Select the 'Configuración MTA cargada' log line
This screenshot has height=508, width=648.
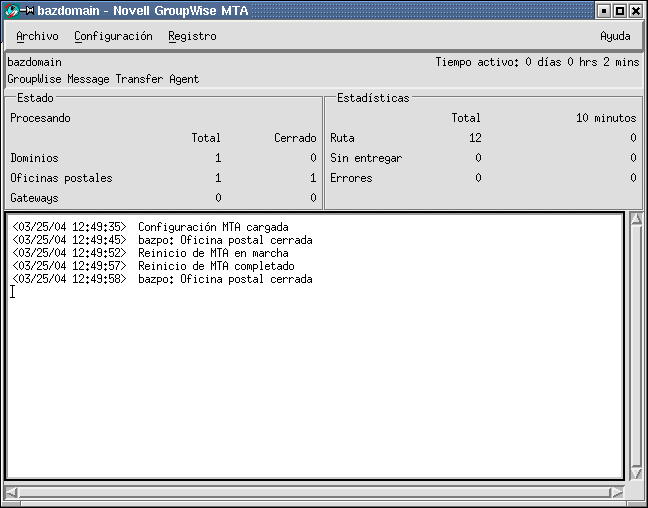click(213, 227)
